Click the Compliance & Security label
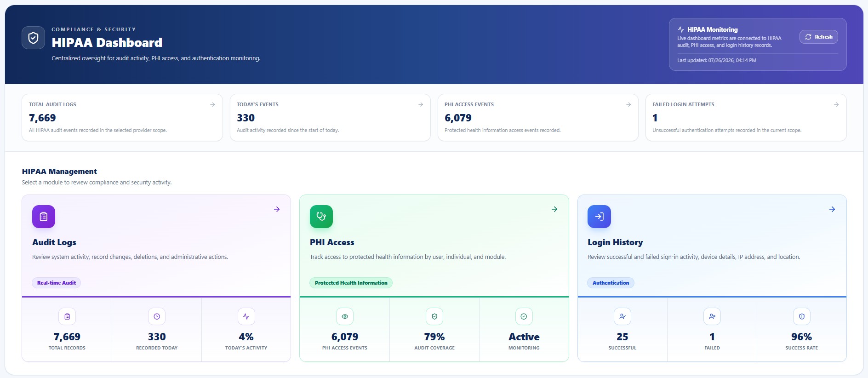Image resolution: width=868 pixels, height=378 pixels. tap(94, 29)
